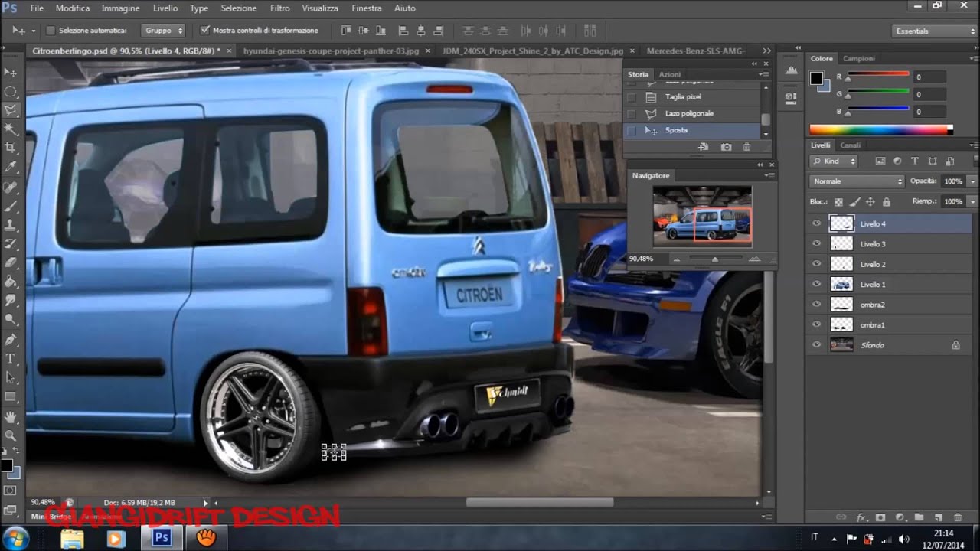Hide Sfondo background layer
This screenshot has width=980, height=551.
pyautogui.click(x=816, y=345)
